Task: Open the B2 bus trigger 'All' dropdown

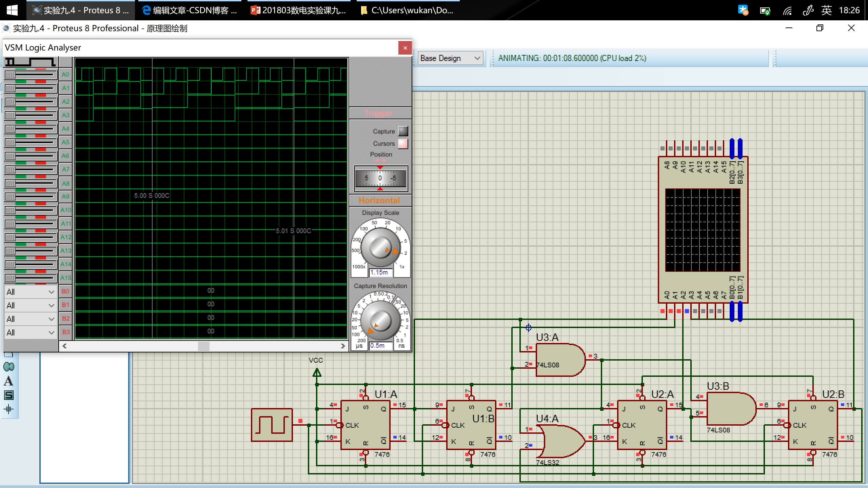Action: [30, 319]
